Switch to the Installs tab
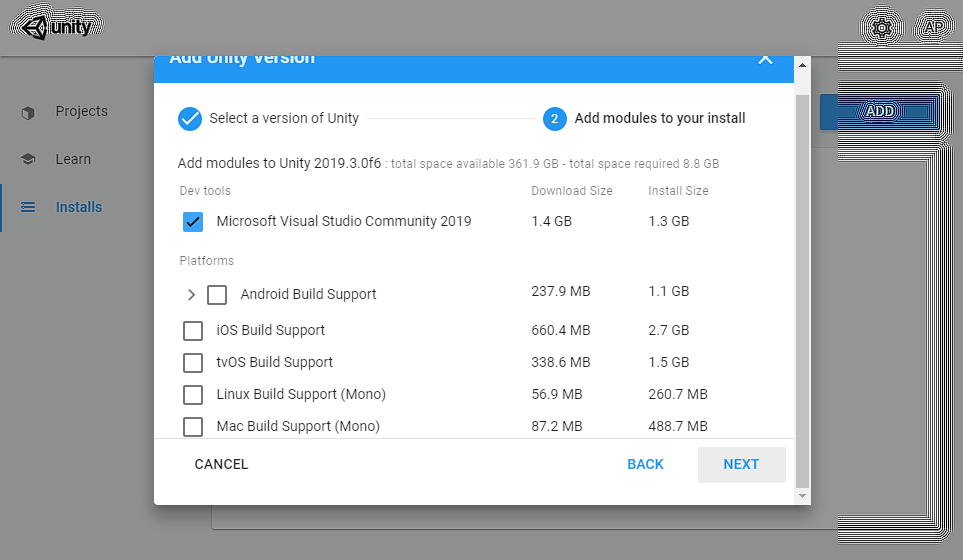The image size is (963, 560). click(79, 207)
